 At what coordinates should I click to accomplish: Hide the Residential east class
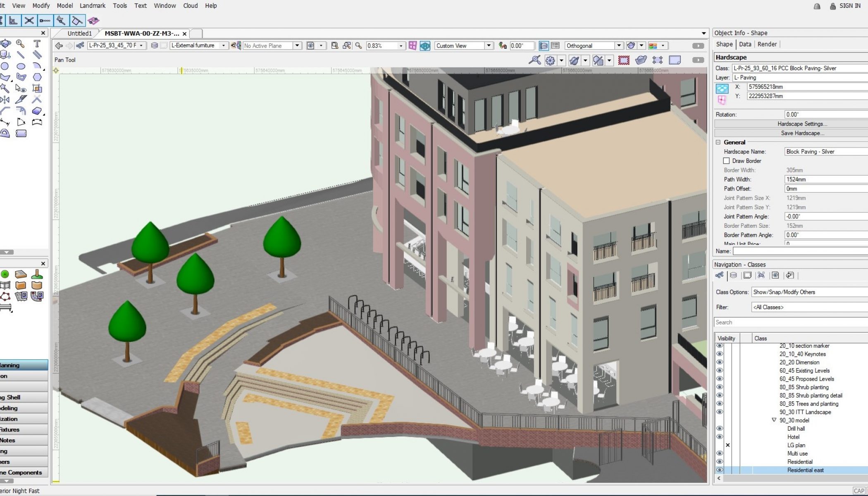[x=720, y=470]
